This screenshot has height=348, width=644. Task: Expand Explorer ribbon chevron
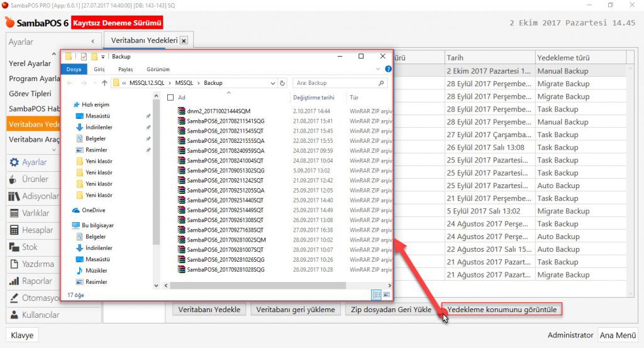pos(378,69)
